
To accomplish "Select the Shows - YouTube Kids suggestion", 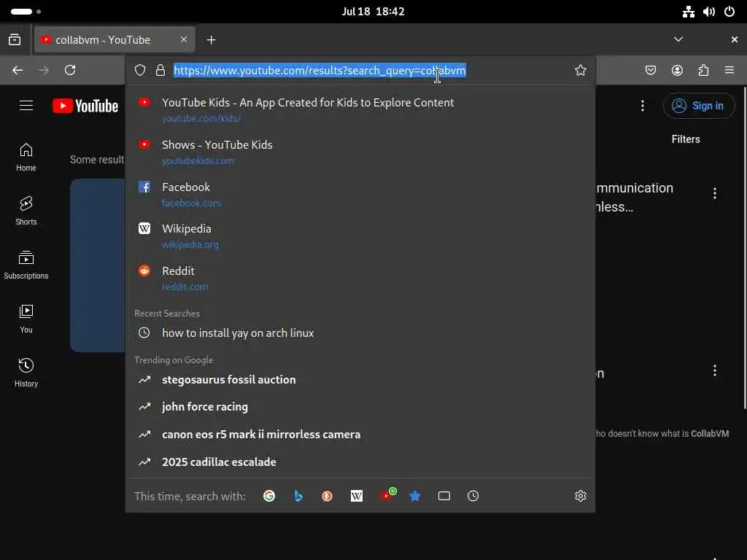I will [x=360, y=152].
